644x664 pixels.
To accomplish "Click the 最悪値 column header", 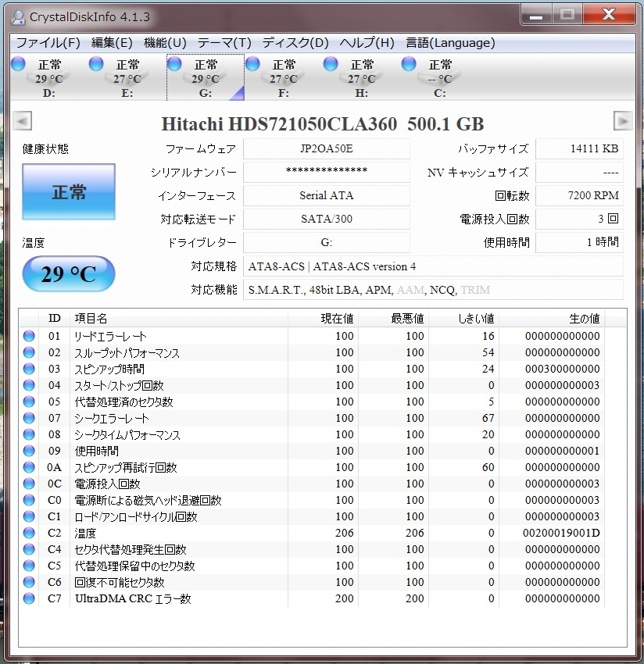I will point(394,319).
